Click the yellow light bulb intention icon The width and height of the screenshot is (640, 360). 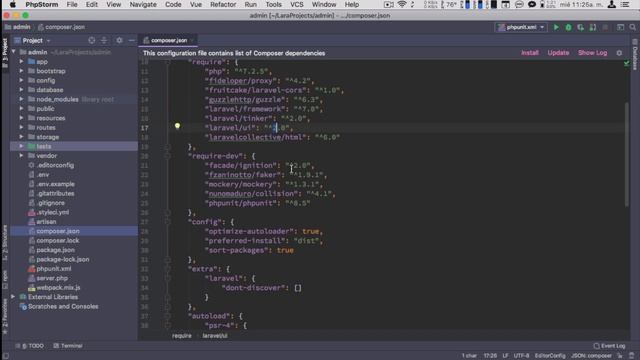point(177,126)
